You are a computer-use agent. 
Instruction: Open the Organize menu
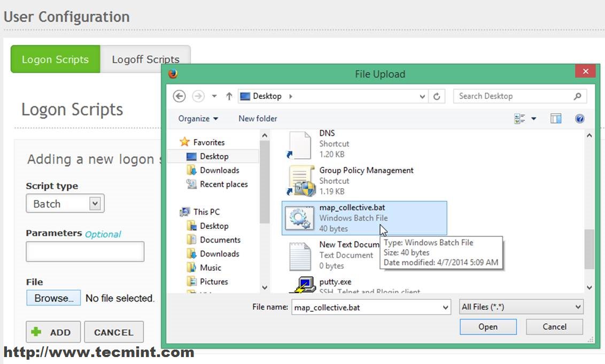(x=198, y=119)
